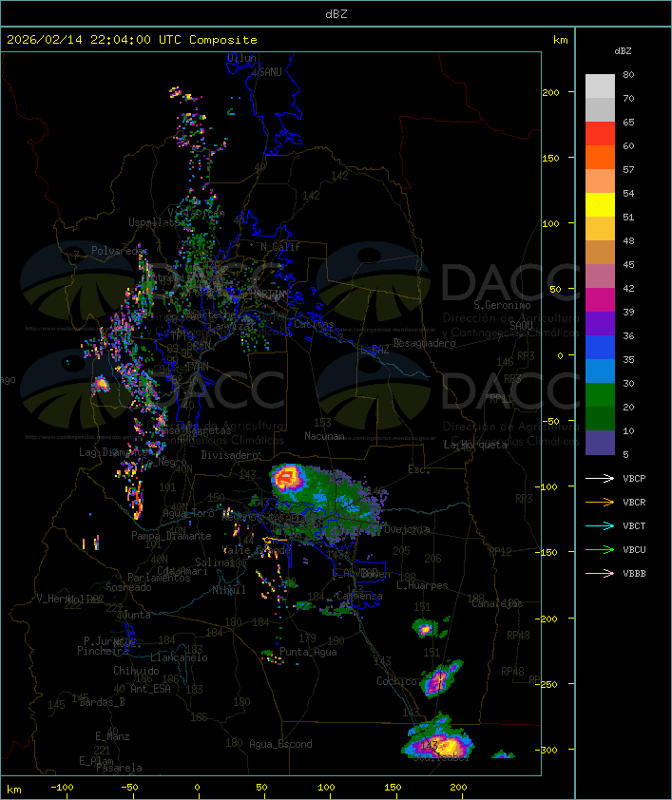Viewport: 672px width, 800px height.
Task: Click the red-core storm cell north of San Rafael
Action: (287, 479)
